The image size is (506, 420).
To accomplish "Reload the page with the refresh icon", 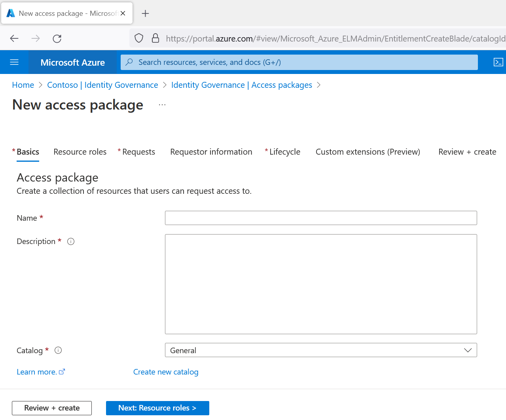I will 57,38.
